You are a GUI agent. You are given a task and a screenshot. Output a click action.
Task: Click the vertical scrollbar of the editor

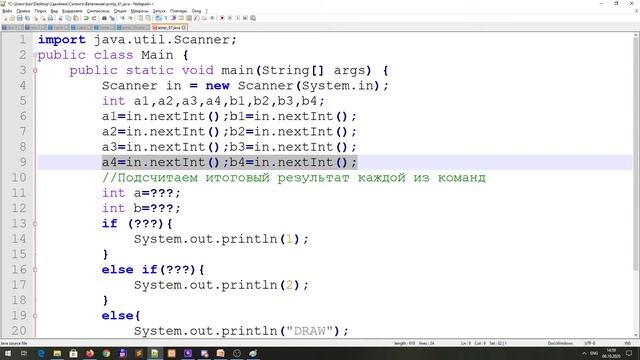(636, 154)
